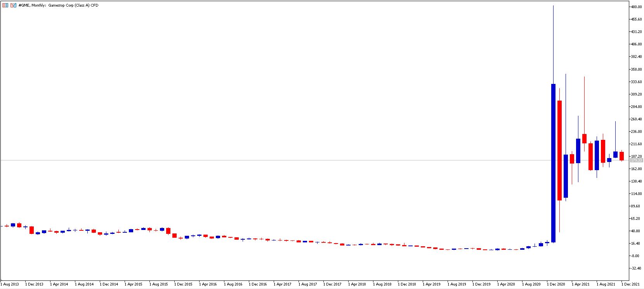Open the Depth of Market icon
Screen dimensions: 644x289
tap(5, 5)
